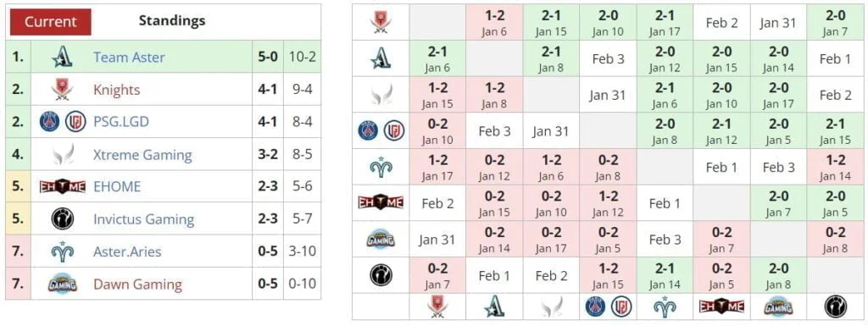Click the Standings header tab
Viewport: 868px width, 326px height.
pyautogui.click(x=171, y=21)
